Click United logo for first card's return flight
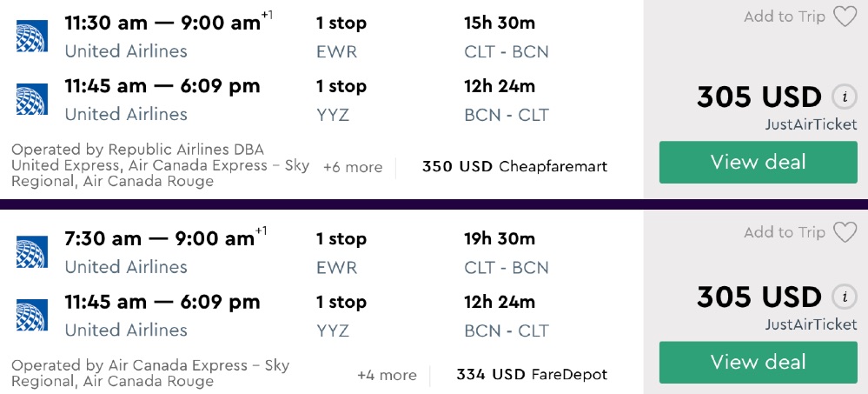The width and height of the screenshot is (868, 394). point(31,99)
